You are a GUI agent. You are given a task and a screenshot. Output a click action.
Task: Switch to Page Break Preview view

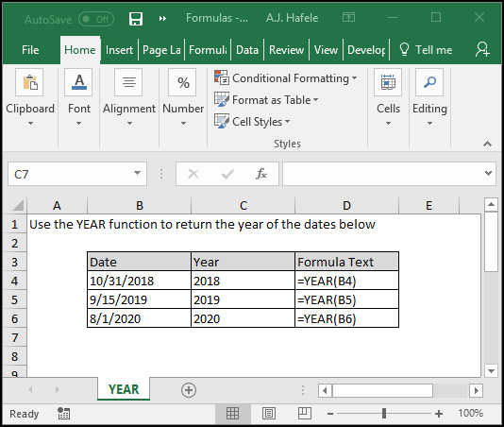[x=305, y=413]
